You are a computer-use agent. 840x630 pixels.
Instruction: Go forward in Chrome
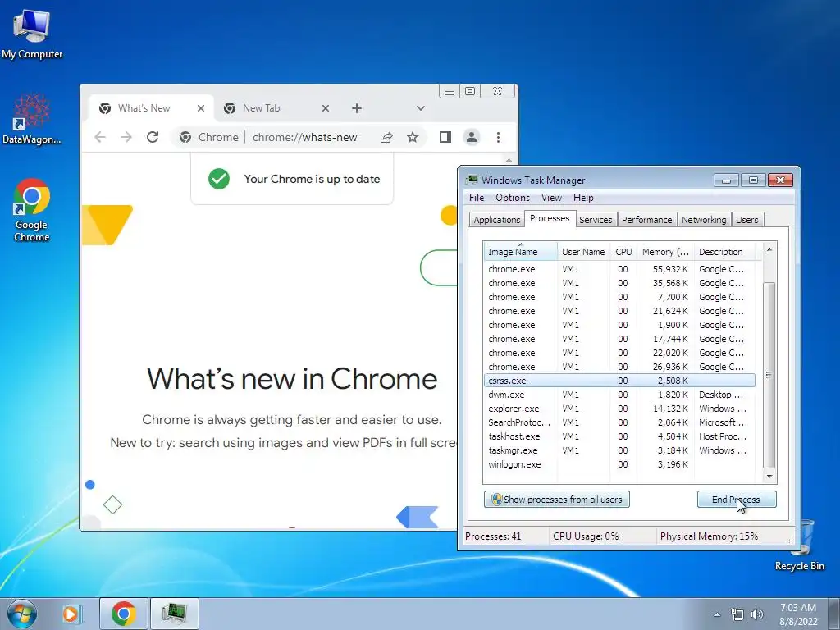[126, 137]
